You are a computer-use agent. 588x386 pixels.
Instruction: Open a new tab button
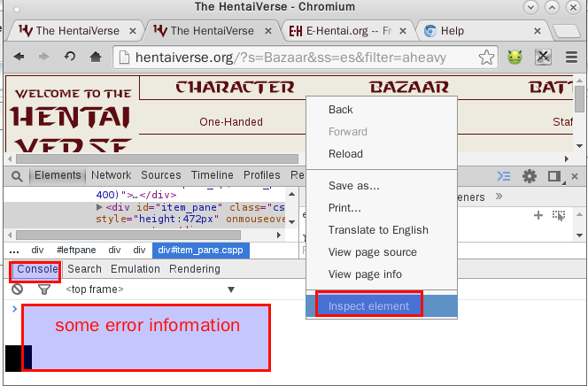(x=567, y=32)
